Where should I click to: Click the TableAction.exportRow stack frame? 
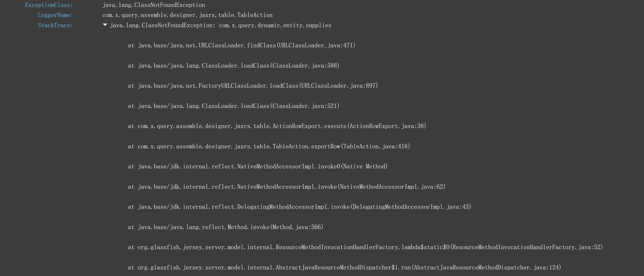click(x=269, y=146)
